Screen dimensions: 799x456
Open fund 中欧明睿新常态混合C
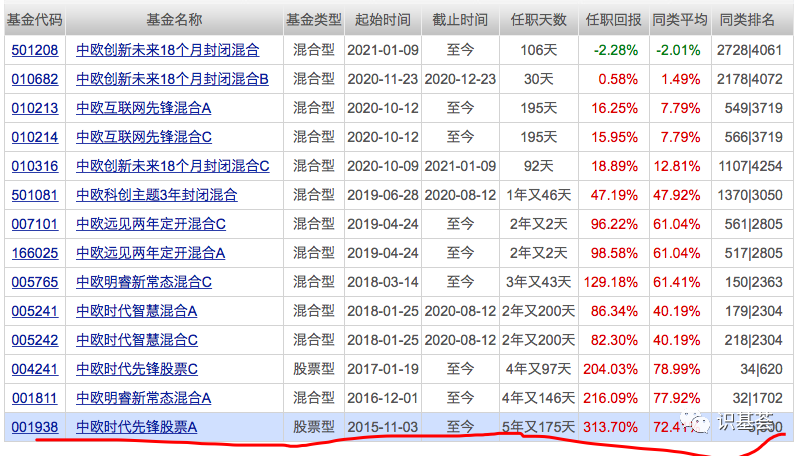pyautogui.click(x=144, y=282)
